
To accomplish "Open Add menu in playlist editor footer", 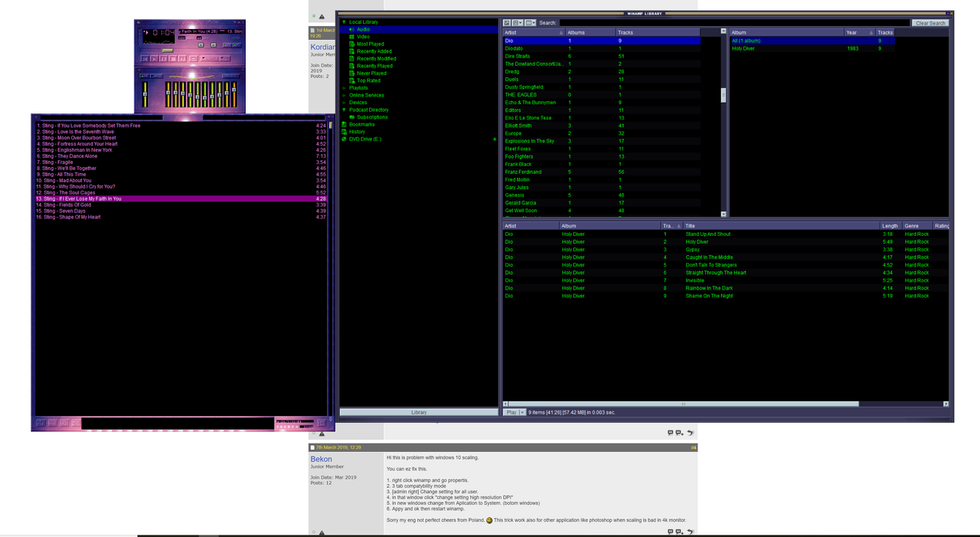I will tap(41, 423).
